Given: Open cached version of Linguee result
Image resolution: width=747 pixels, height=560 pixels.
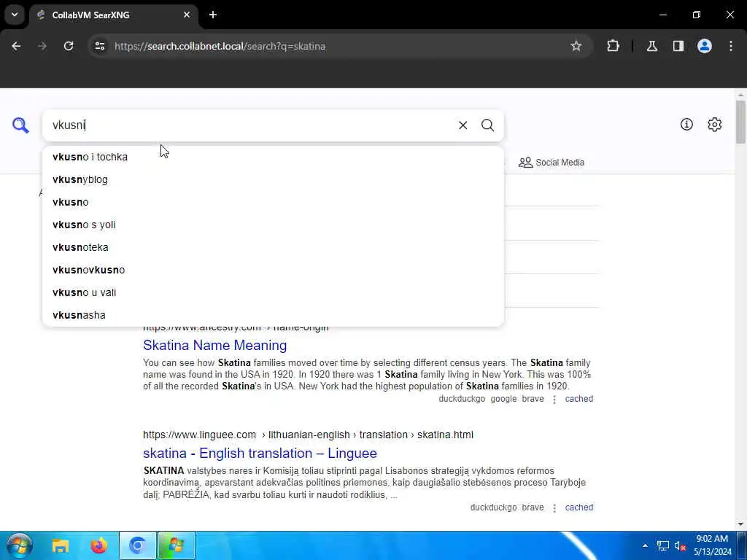Looking at the screenshot, I should click(578, 507).
